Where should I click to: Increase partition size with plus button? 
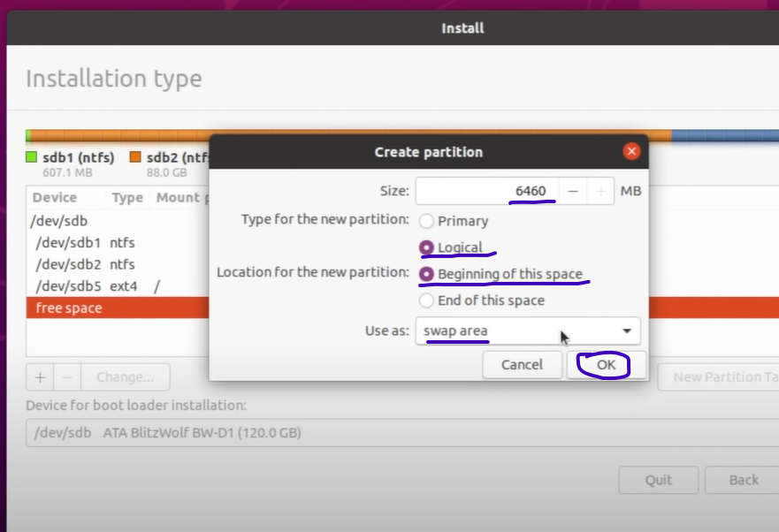coord(600,191)
